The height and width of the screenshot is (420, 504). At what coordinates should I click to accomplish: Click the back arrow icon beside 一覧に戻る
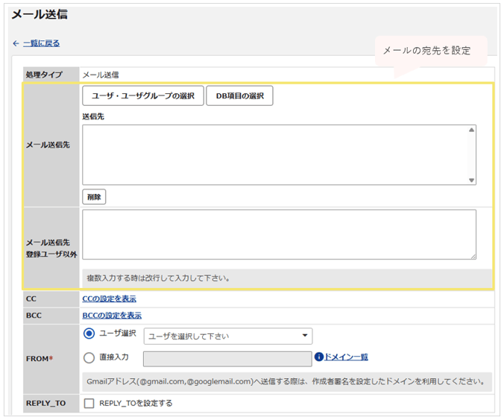click(16, 43)
